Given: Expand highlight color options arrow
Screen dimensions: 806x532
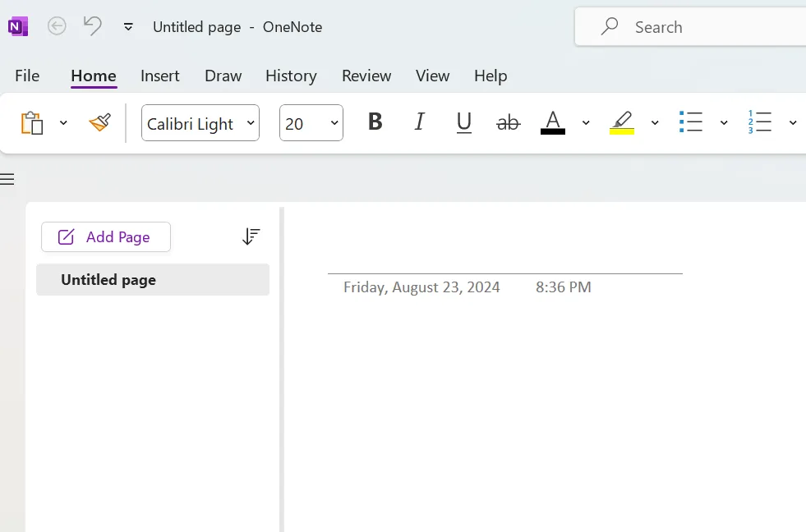Looking at the screenshot, I should (654, 122).
